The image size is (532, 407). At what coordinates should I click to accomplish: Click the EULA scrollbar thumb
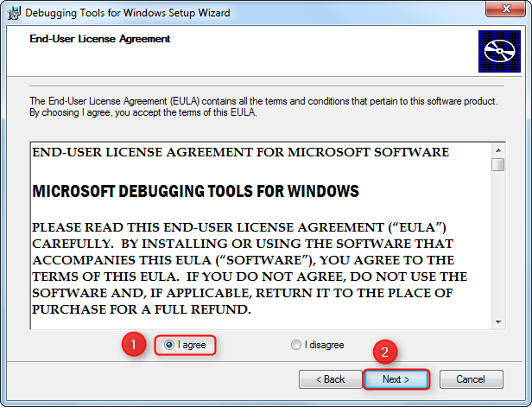click(x=498, y=165)
